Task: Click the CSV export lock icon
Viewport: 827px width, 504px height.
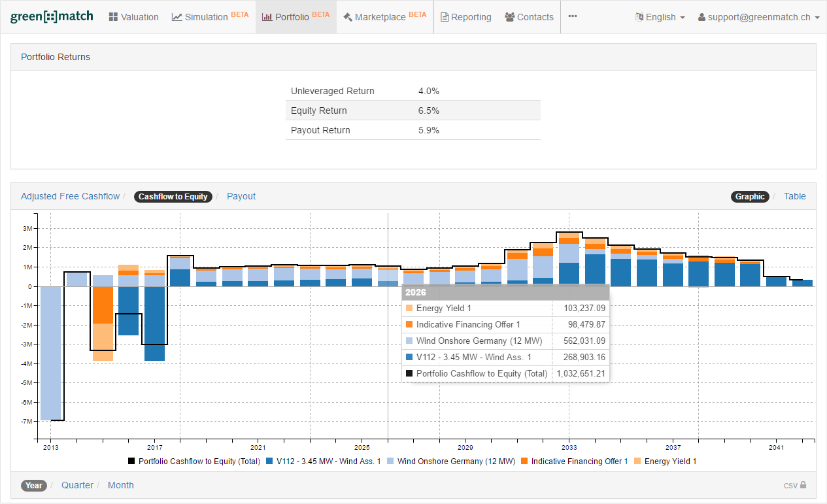Action: (x=803, y=485)
